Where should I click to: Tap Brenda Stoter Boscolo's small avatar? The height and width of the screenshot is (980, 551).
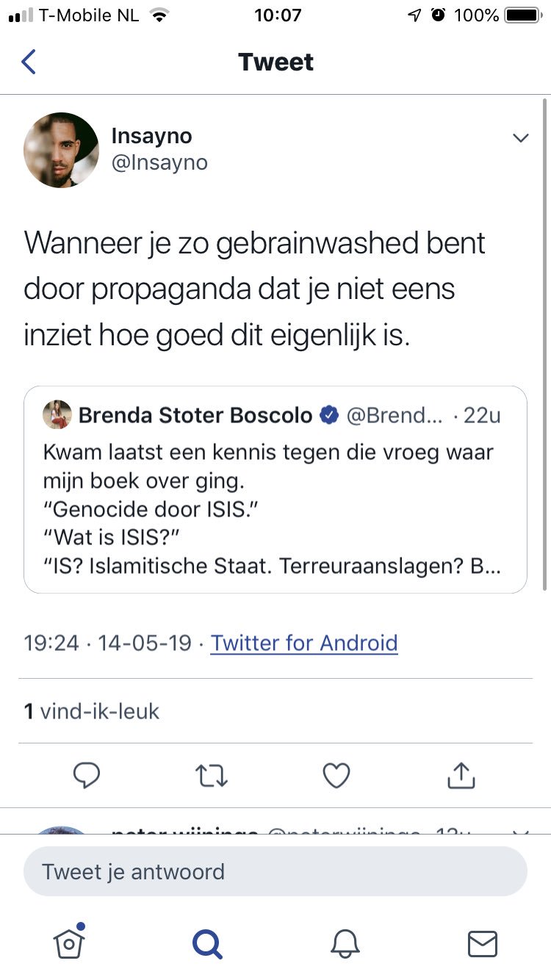(57, 415)
